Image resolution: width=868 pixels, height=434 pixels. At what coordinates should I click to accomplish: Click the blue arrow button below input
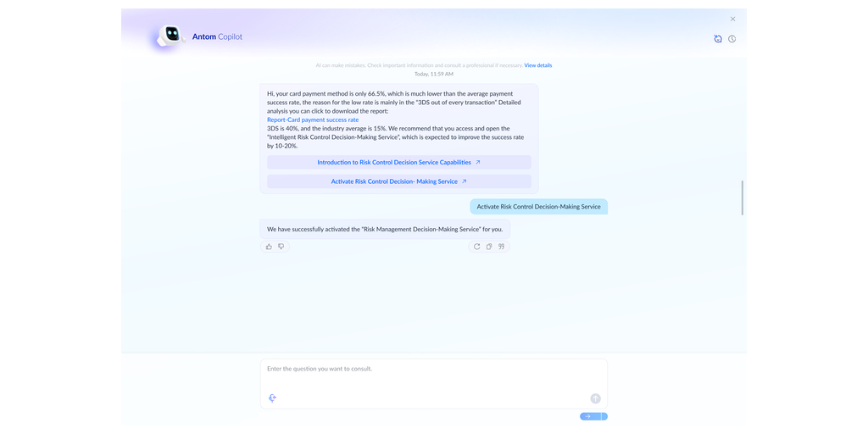tap(589, 416)
